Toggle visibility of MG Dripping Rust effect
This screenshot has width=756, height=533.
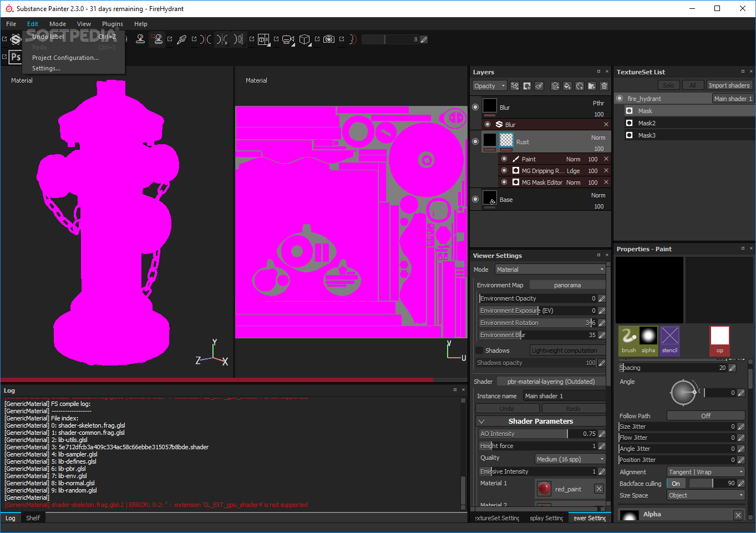(x=504, y=170)
